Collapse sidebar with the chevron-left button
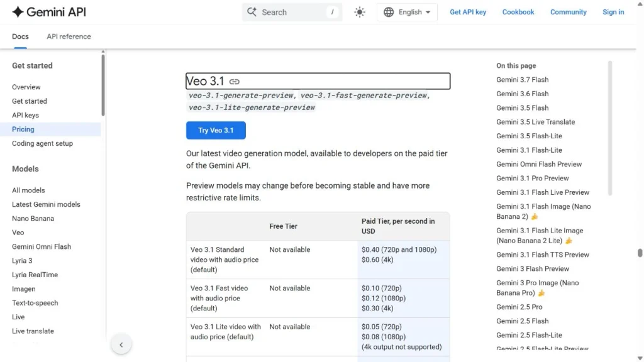 [x=121, y=345]
